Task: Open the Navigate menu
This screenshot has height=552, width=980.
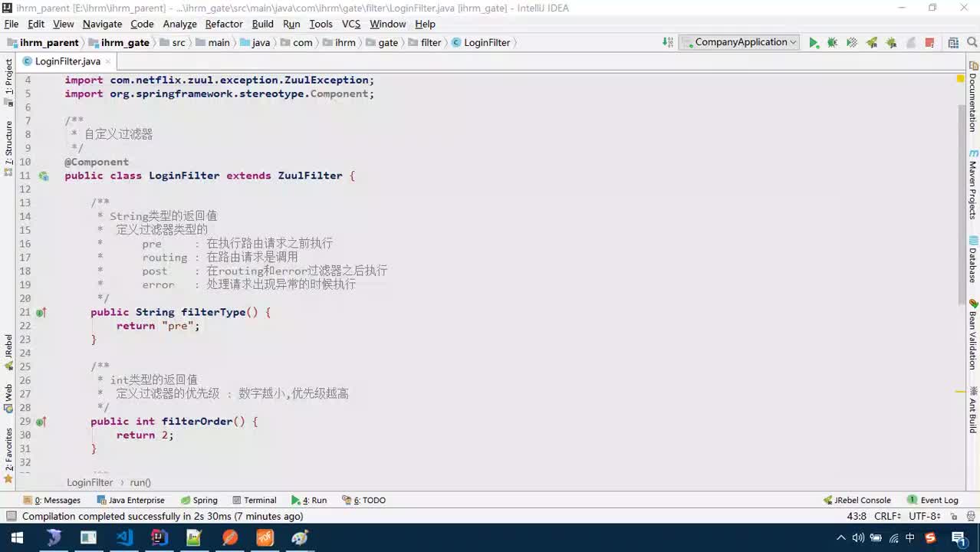Action: point(102,24)
